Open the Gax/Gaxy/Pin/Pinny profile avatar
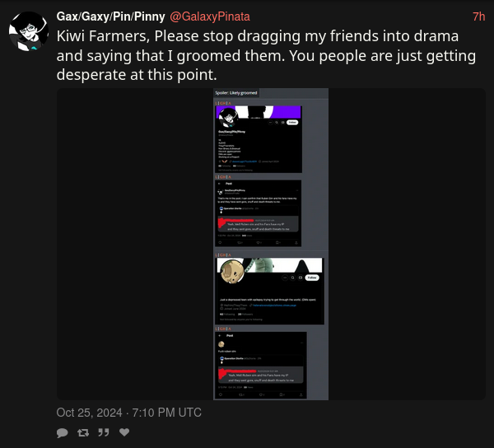This screenshot has height=448, width=494. [x=29, y=31]
